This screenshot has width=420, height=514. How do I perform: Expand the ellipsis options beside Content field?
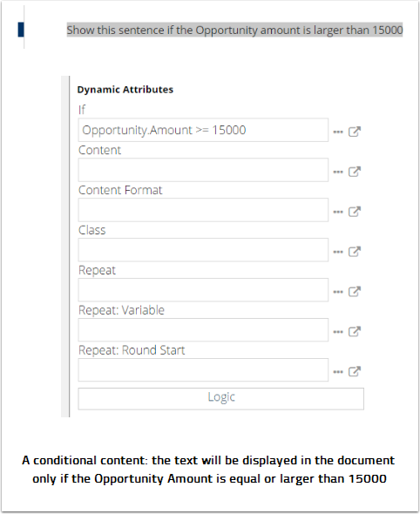pyautogui.click(x=338, y=172)
